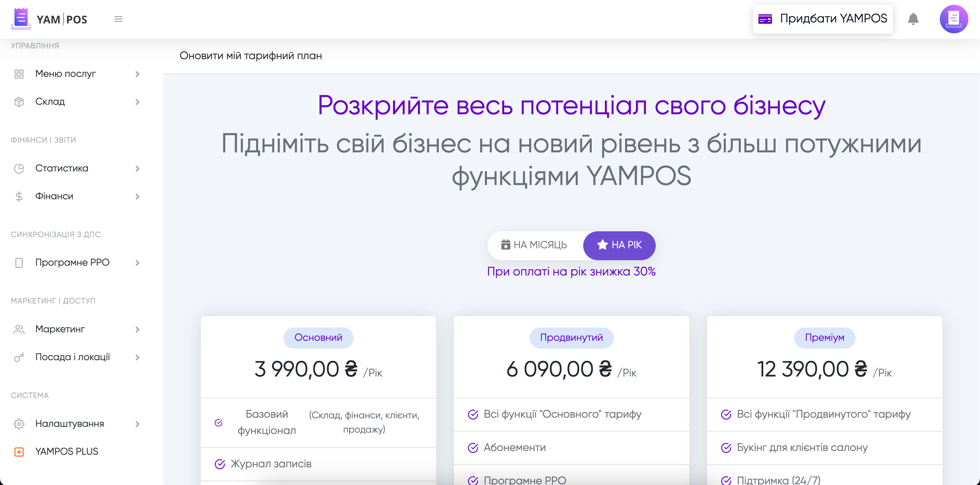980x485 pixels.
Task: Expand the Маркетинг submenu arrow
Action: tap(137, 330)
